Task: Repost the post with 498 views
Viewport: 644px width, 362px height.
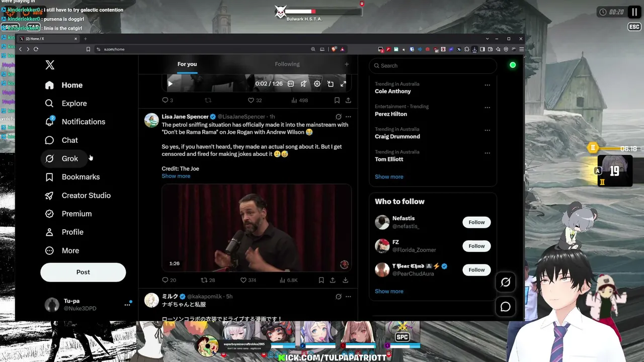Action: pos(208,100)
